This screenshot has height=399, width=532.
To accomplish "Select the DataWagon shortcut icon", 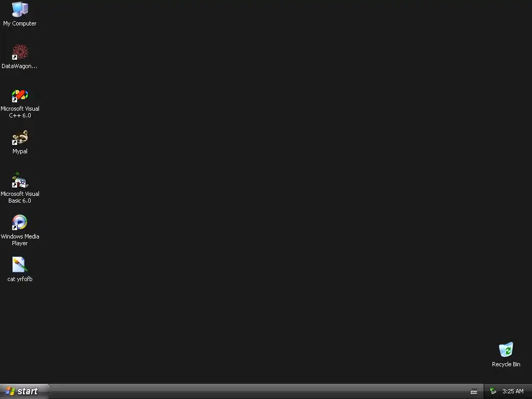I will point(20,52).
